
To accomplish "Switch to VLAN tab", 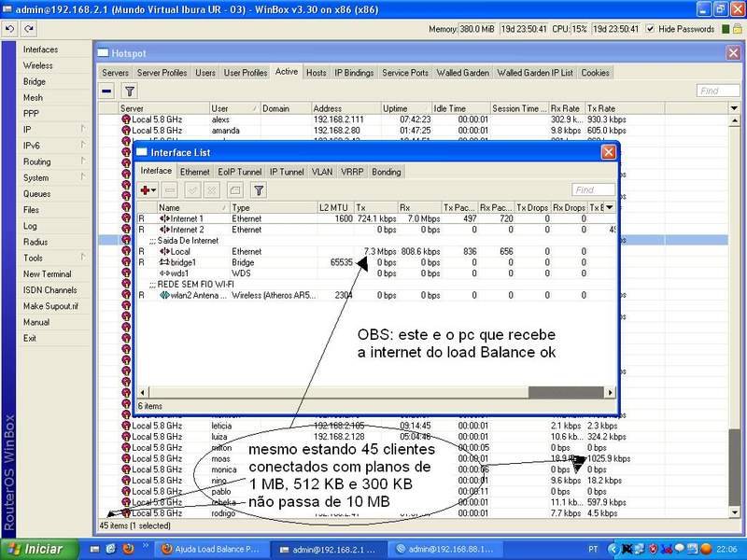I will (322, 172).
